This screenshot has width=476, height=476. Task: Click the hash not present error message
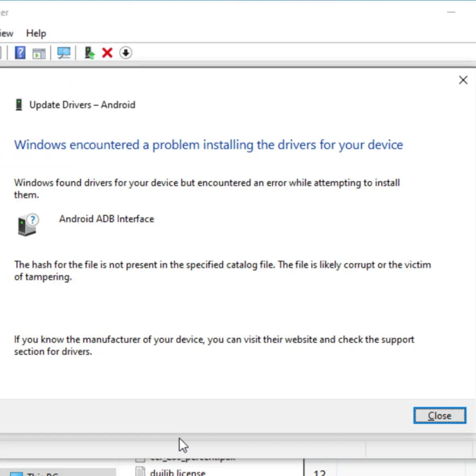(x=223, y=271)
